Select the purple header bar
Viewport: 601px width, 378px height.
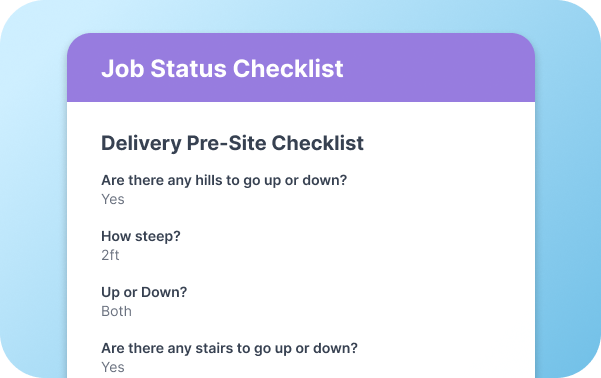(x=301, y=67)
